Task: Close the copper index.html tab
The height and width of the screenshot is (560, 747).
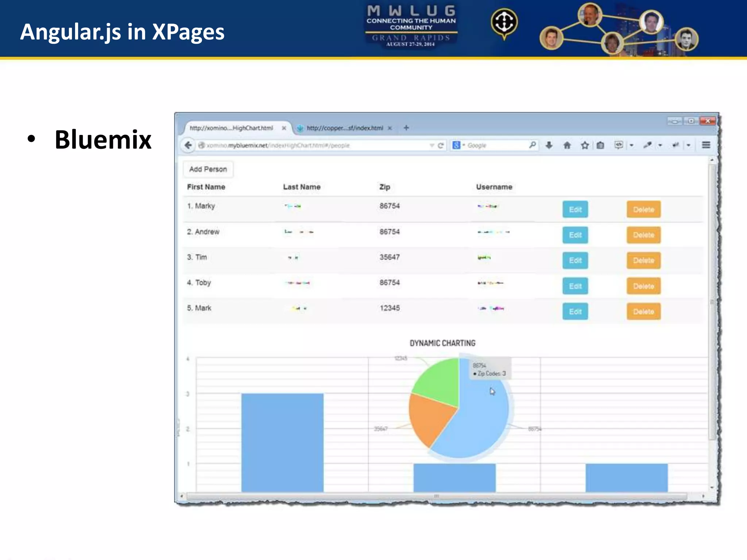Action: 390,128
